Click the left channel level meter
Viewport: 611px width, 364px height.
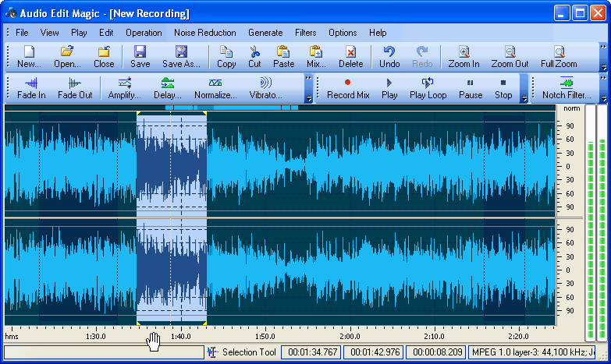591,223
